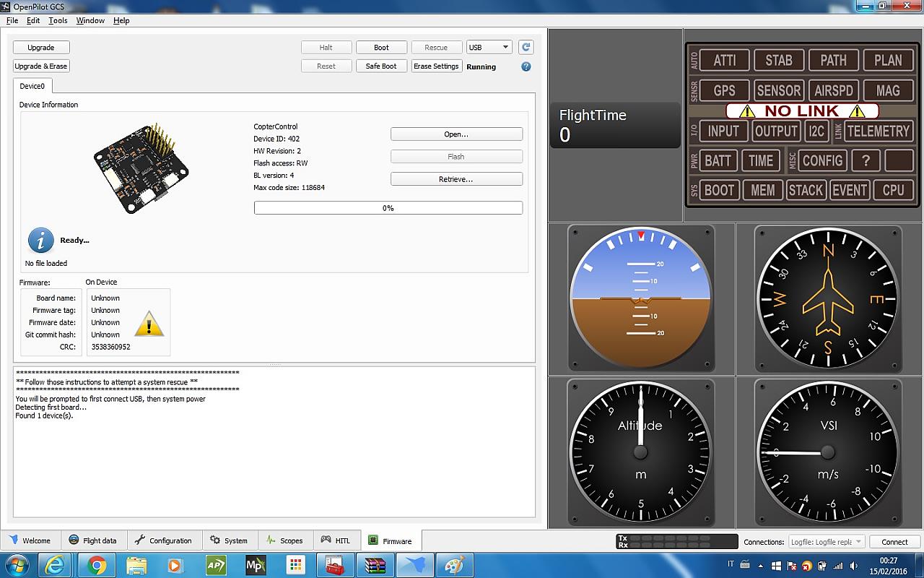Click the Connect button
Screen dimensions: 924x578
tap(894, 542)
